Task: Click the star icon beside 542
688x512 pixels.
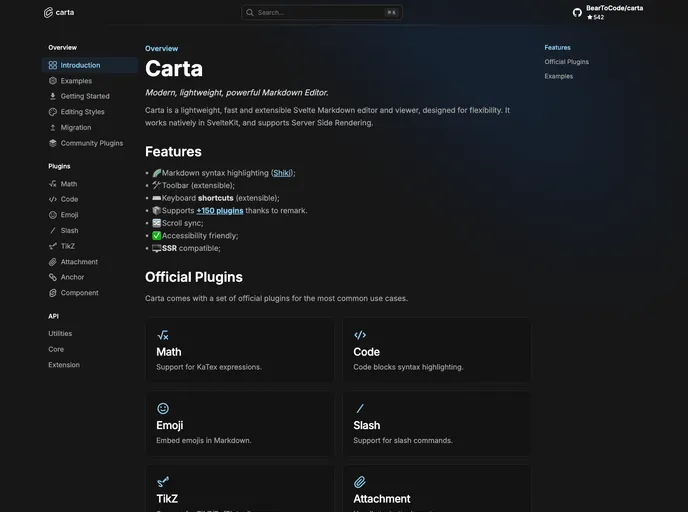Action: 590,17
